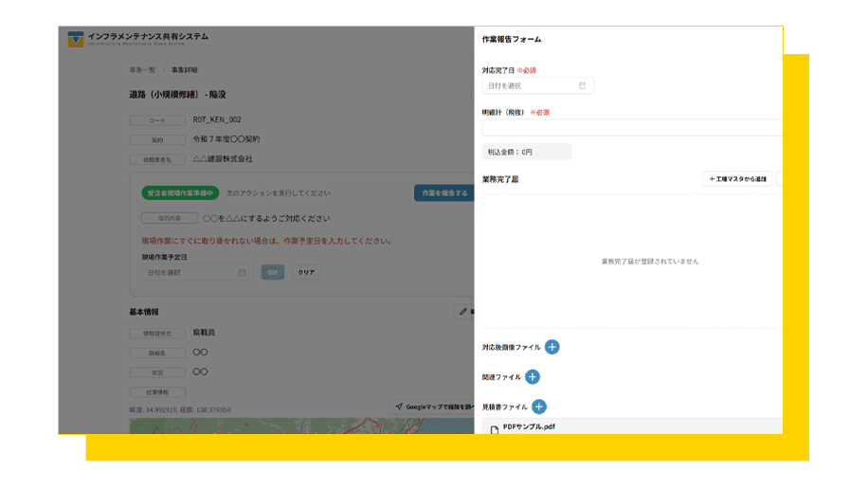Add a 見積書ファイル with plus icon
Image resolution: width=868 pixels, height=488 pixels.
[x=539, y=407]
